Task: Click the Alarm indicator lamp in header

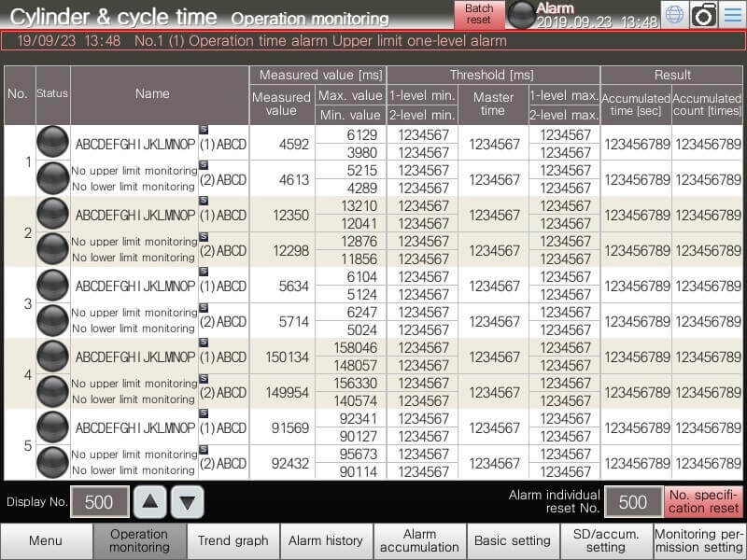Action: pyautogui.click(x=522, y=14)
